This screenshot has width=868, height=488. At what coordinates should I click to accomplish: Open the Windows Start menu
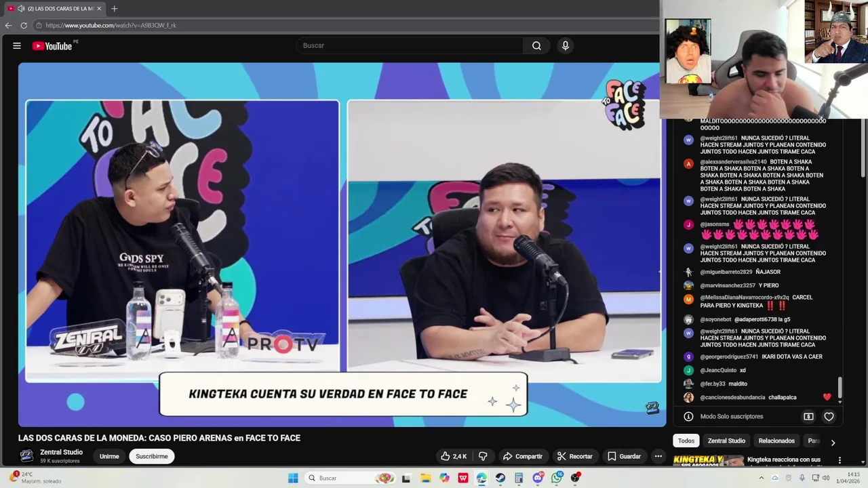click(x=293, y=478)
